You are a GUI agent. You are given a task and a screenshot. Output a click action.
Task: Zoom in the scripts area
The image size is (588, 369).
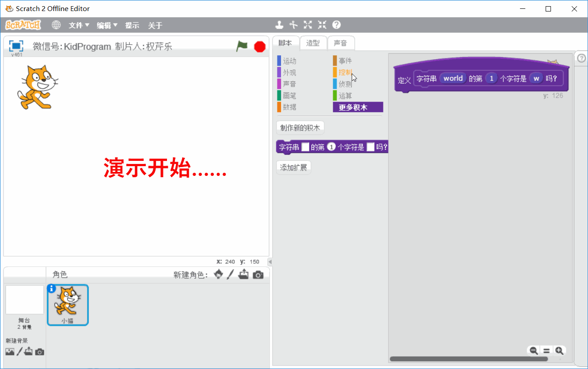click(x=559, y=350)
